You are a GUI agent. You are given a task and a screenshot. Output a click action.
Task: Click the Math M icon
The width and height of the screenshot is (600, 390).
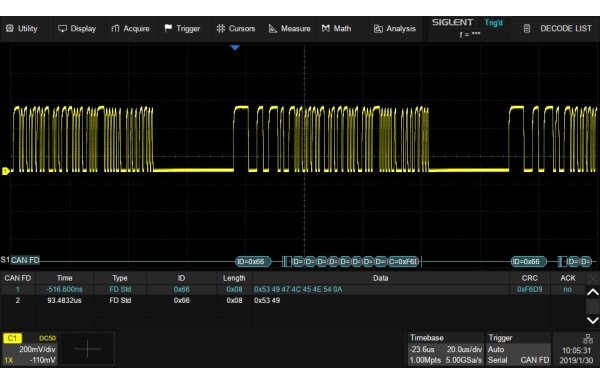coord(326,28)
